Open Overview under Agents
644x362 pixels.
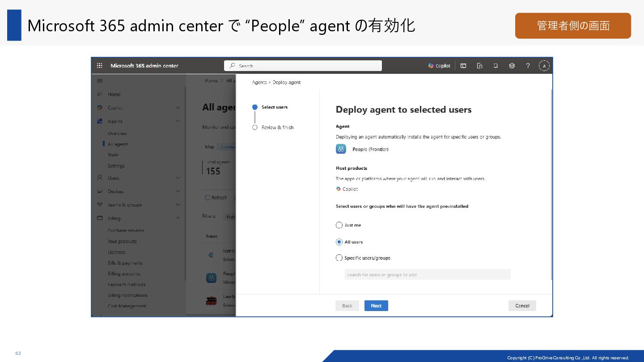coord(117,134)
